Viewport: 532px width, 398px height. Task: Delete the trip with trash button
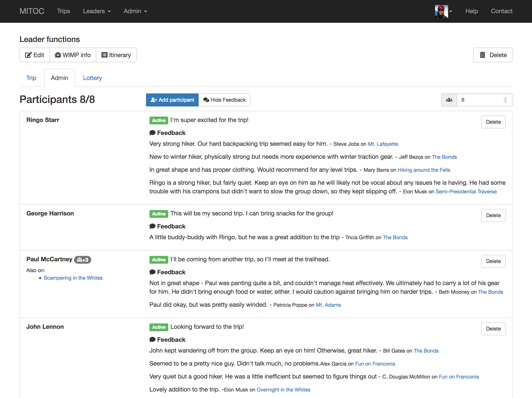pyautogui.click(x=493, y=55)
